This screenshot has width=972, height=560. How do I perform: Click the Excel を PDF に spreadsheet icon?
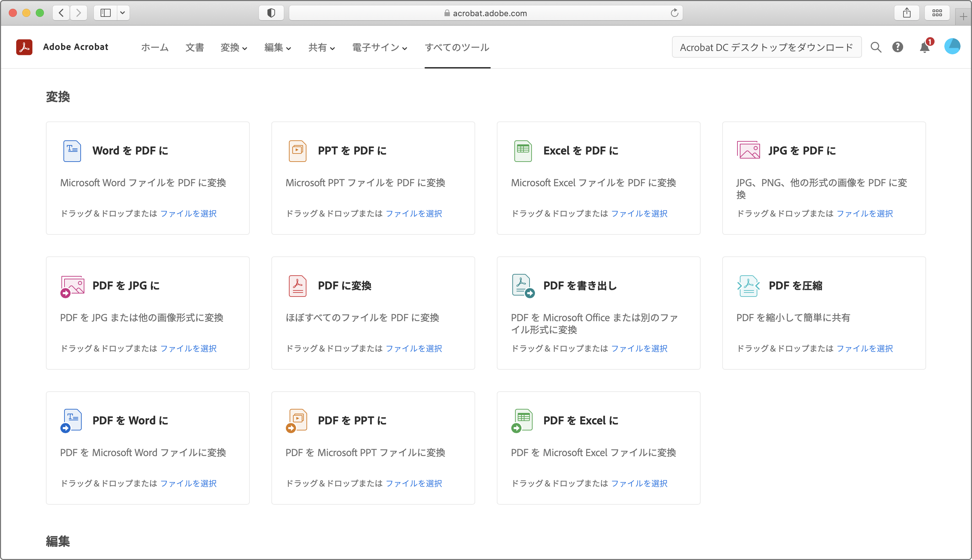523,151
